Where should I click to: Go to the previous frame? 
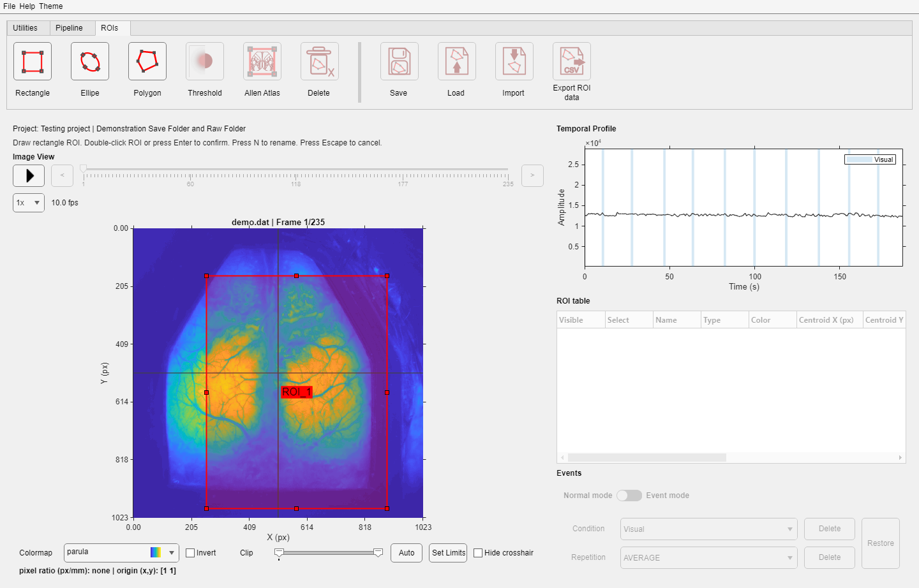(x=62, y=175)
